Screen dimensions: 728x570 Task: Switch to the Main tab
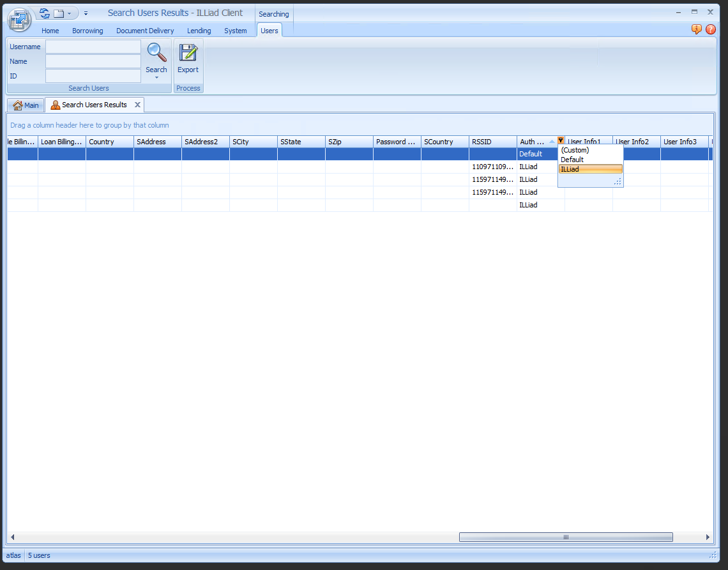pos(26,105)
